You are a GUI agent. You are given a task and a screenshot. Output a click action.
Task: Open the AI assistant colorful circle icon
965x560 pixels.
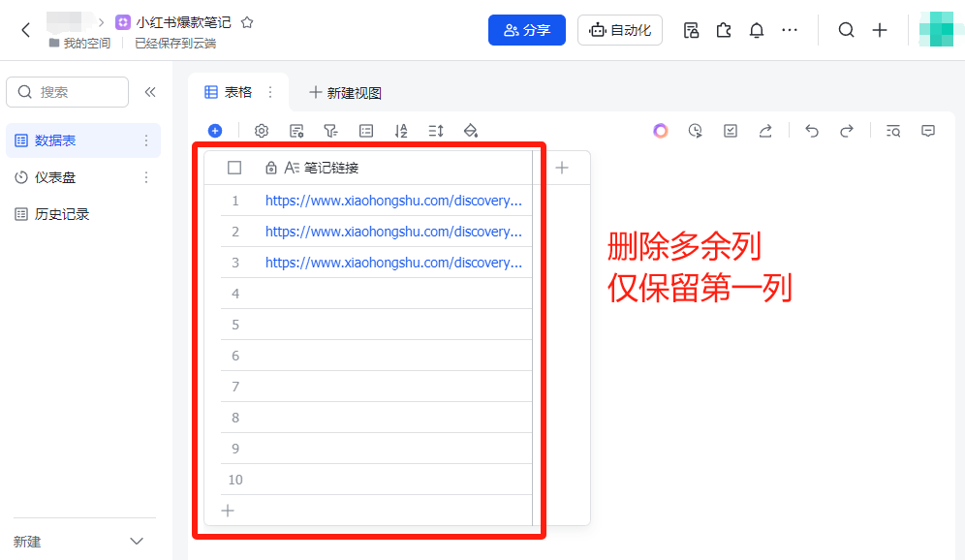coord(660,130)
